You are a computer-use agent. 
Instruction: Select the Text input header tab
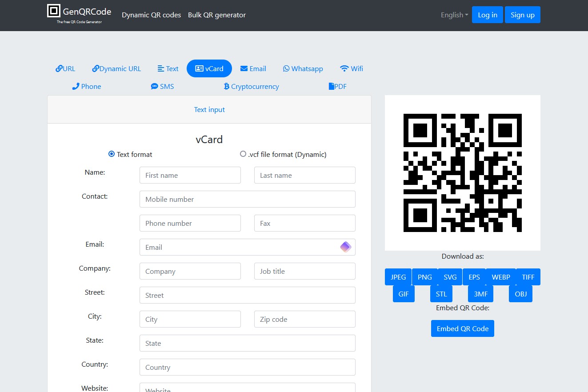click(209, 109)
